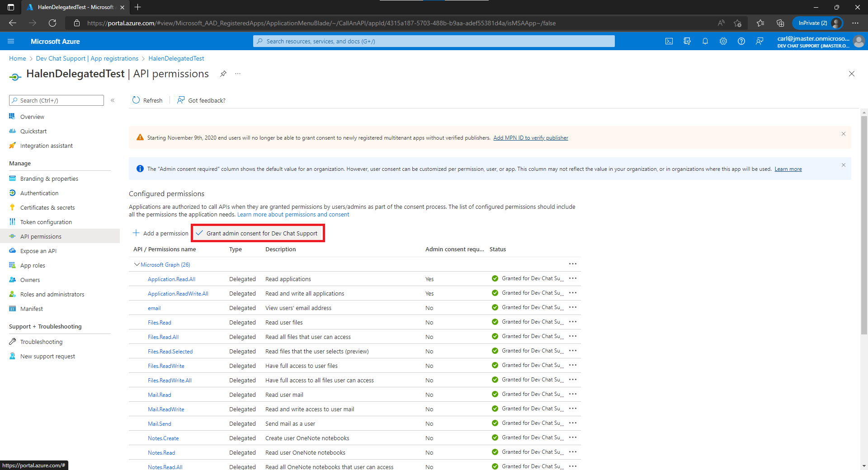This screenshot has height=470, width=868.
Task: Click the Home breadcrumb link
Action: [x=18, y=58]
